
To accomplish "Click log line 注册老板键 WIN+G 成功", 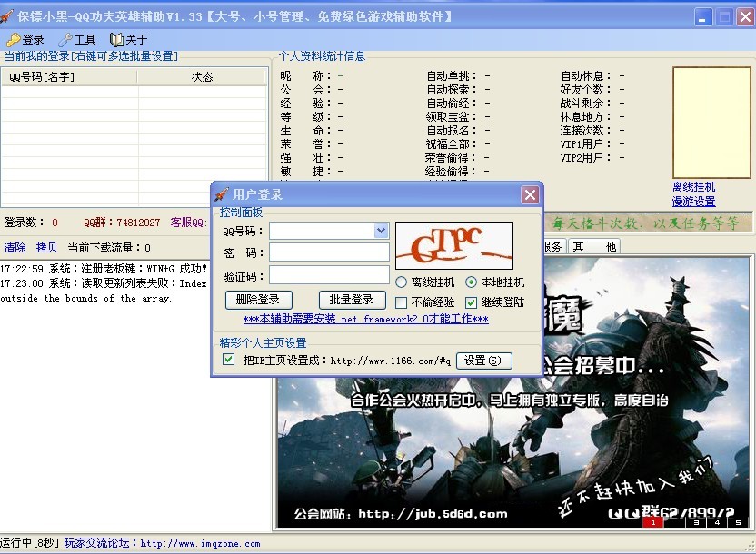I will pyautogui.click(x=104, y=268).
